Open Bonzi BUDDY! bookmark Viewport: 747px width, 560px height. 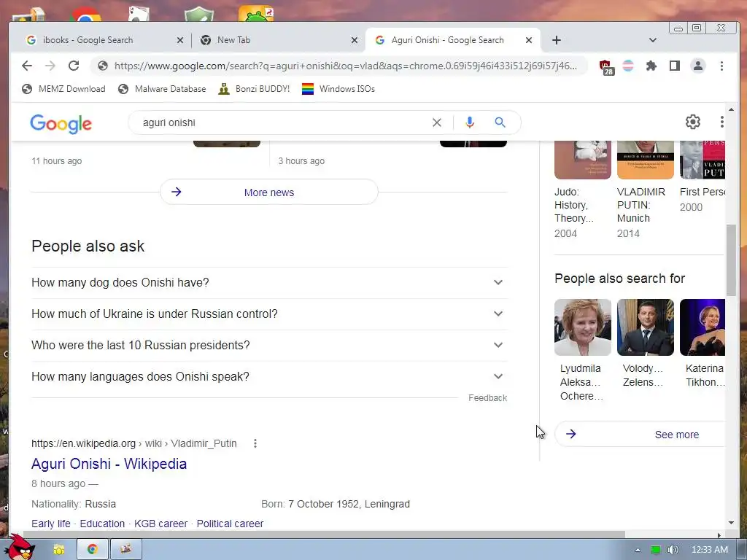click(x=254, y=89)
